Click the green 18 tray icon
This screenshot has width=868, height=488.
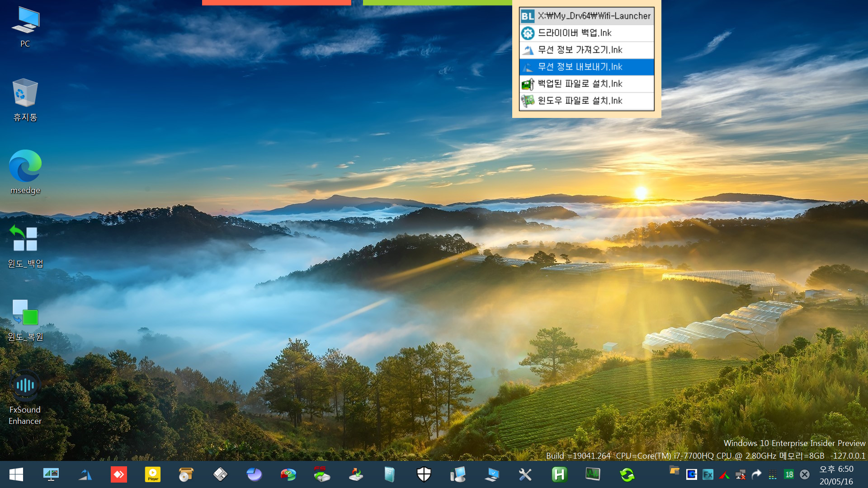point(789,474)
